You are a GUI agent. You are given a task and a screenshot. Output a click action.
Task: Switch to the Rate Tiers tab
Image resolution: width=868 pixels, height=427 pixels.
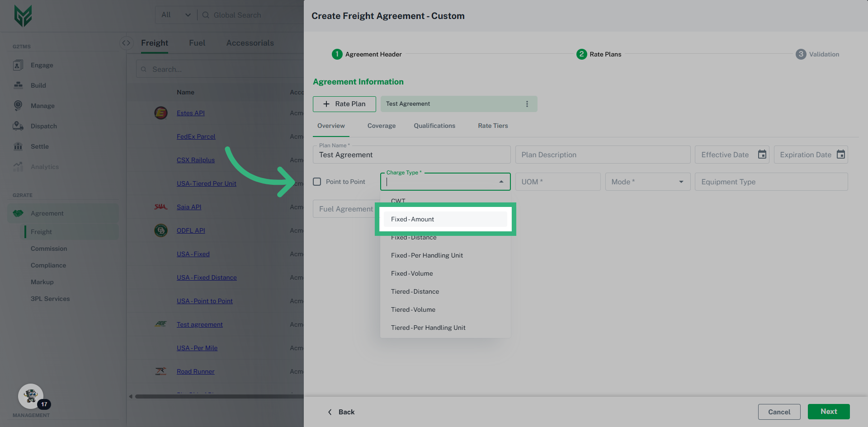pyautogui.click(x=493, y=126)
